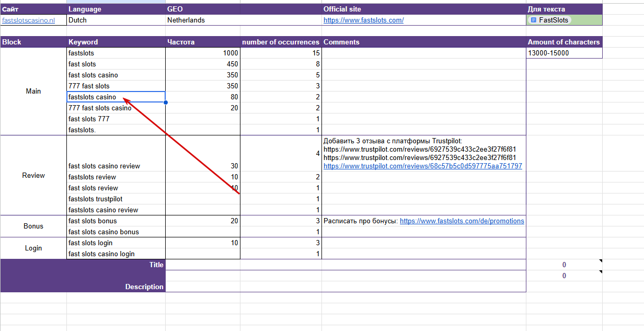
Task: Select the "Official site" header cell
Action: 424,9
